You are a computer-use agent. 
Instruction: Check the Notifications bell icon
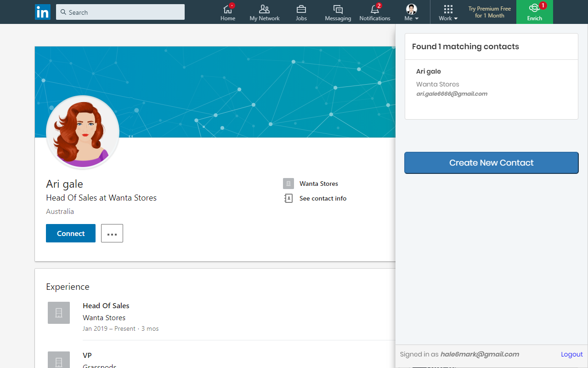(374, 9)
